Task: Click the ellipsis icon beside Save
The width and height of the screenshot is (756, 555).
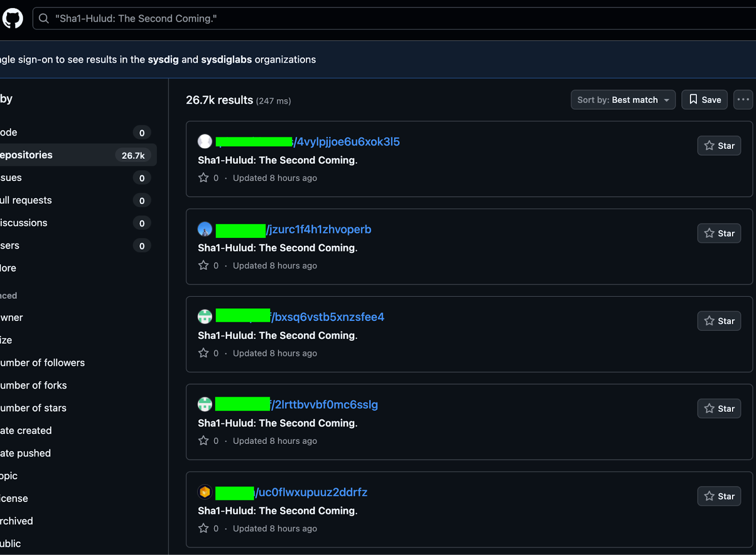Action: coord(743,99)
